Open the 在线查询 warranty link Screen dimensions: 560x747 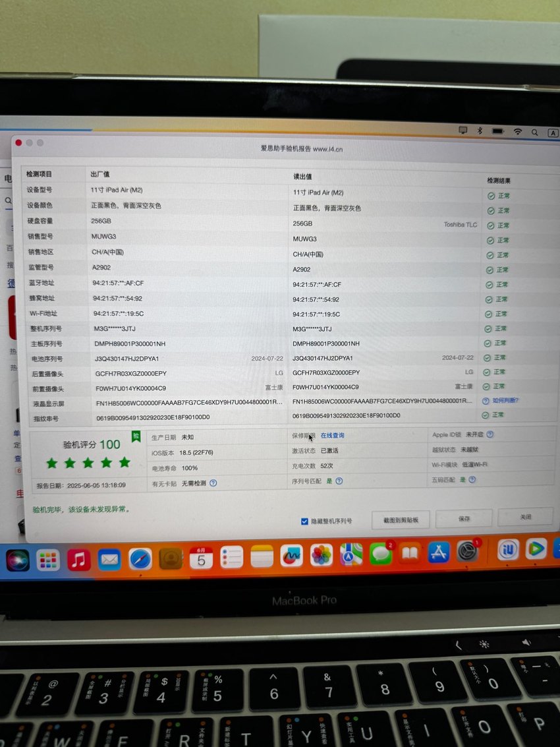[x=333, y=435]
